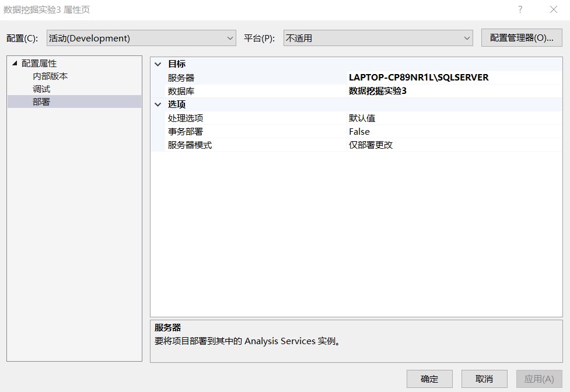Click the 服务器 property row label
This screenshot has width=570, height=392.
point(181,78)
